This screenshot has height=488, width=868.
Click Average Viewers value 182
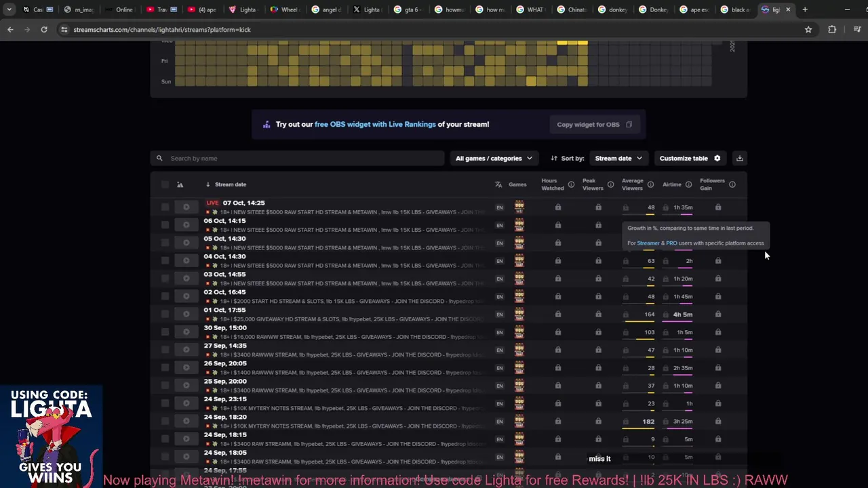pos(648,422)
